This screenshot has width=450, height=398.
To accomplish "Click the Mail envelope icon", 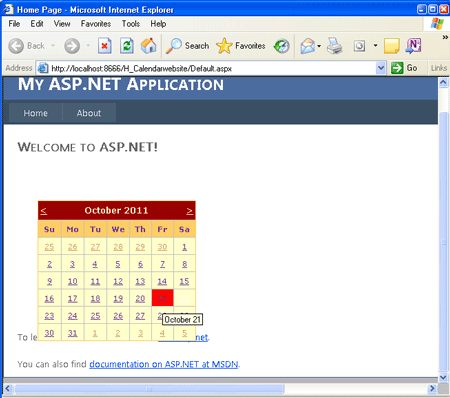I will tap(307, 46).
